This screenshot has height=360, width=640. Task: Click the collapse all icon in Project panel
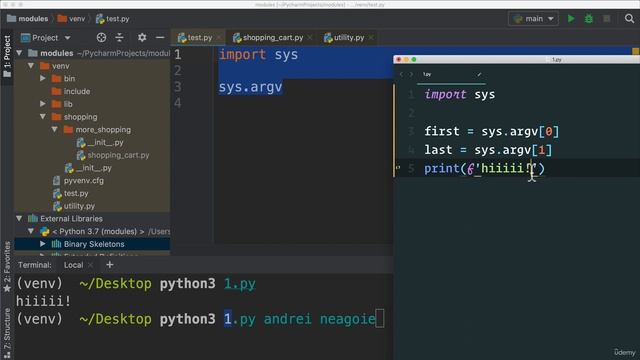point(119,38)
